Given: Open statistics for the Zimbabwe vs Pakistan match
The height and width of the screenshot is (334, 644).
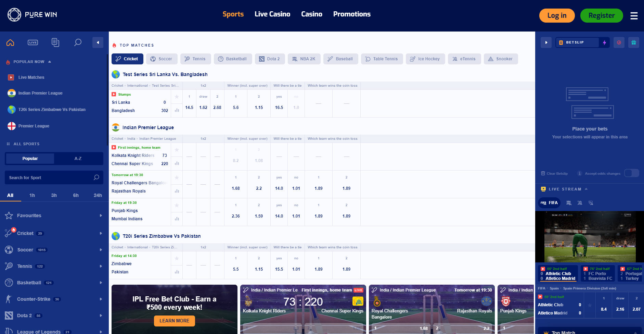Looking at the screenshot, I should 177,272.
